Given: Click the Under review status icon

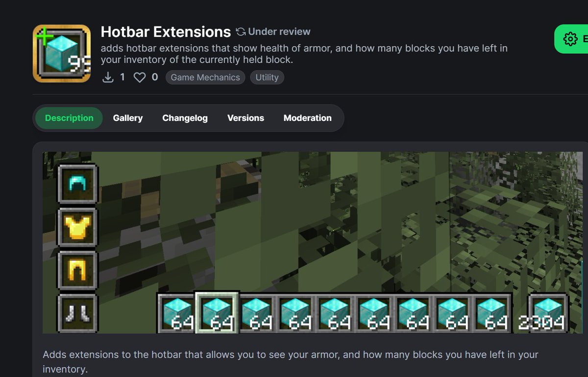Looking at the screenshot, I should (x=241, y=32).
